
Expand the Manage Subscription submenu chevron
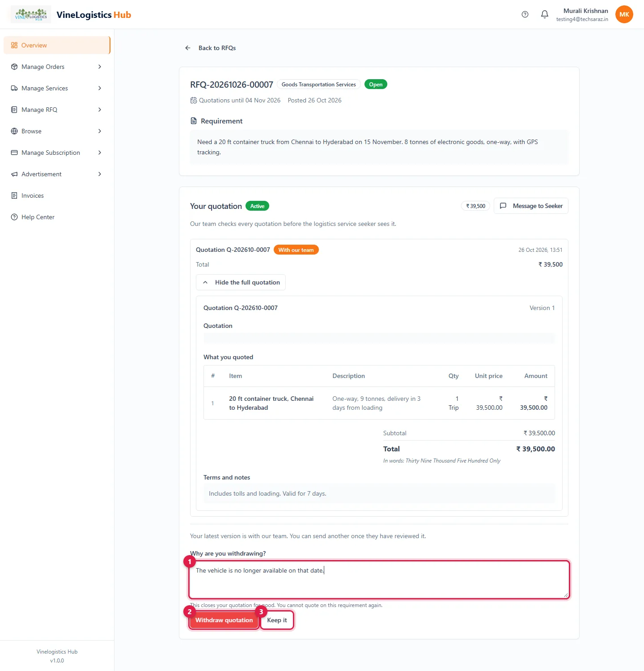pyautogui.click(x=100, y=153)
